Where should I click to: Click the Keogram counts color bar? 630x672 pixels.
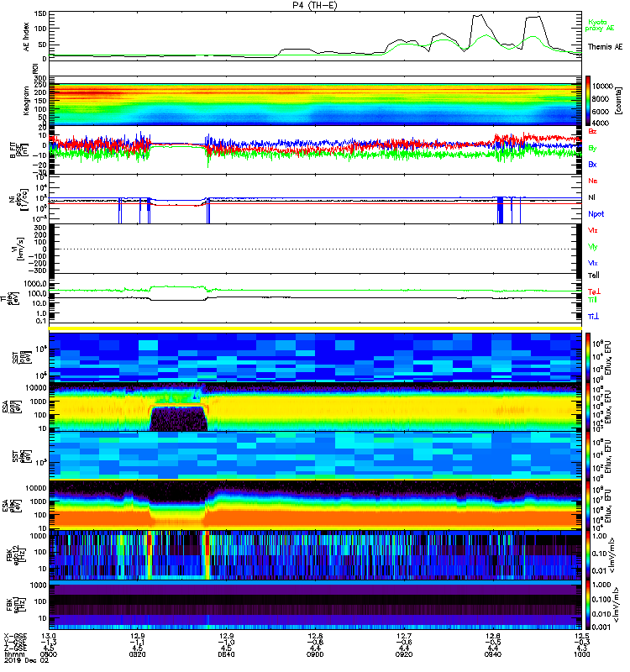588,101
